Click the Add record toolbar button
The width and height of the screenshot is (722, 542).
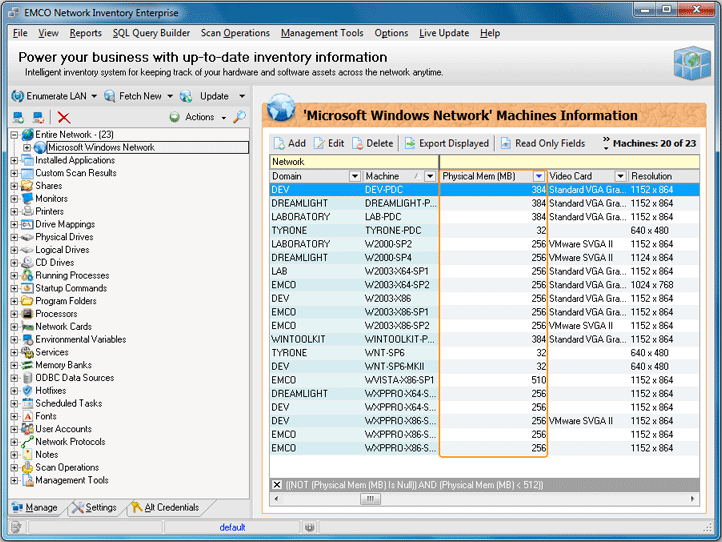coord(288,143)
